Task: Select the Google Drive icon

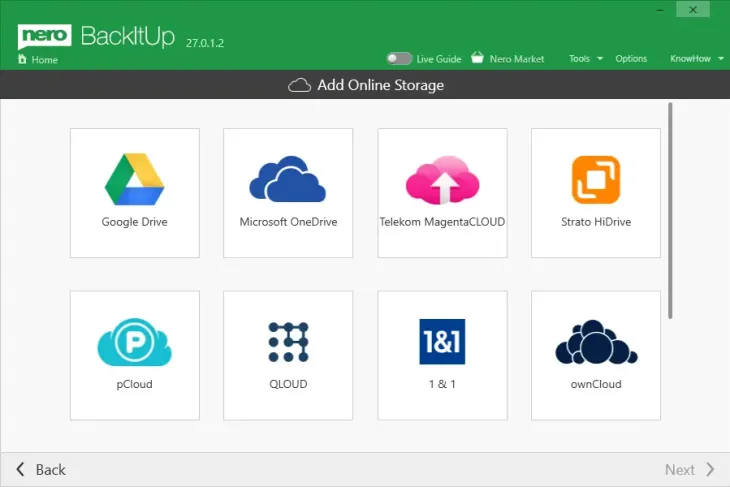Action: [135, 180]
